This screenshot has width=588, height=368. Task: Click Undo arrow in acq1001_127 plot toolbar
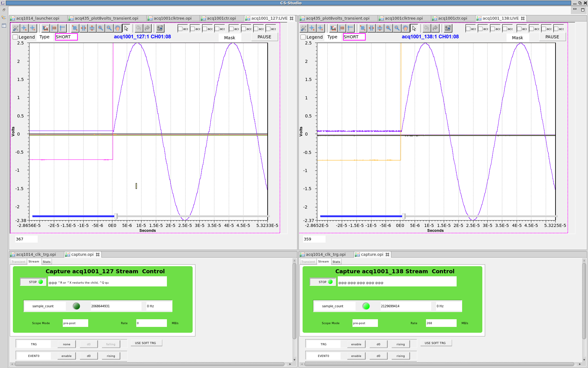click(139, 28)
